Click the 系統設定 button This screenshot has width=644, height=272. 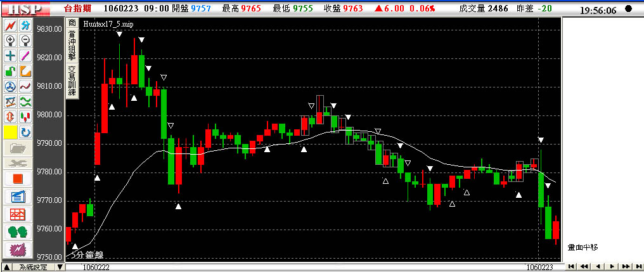[33, 268]
